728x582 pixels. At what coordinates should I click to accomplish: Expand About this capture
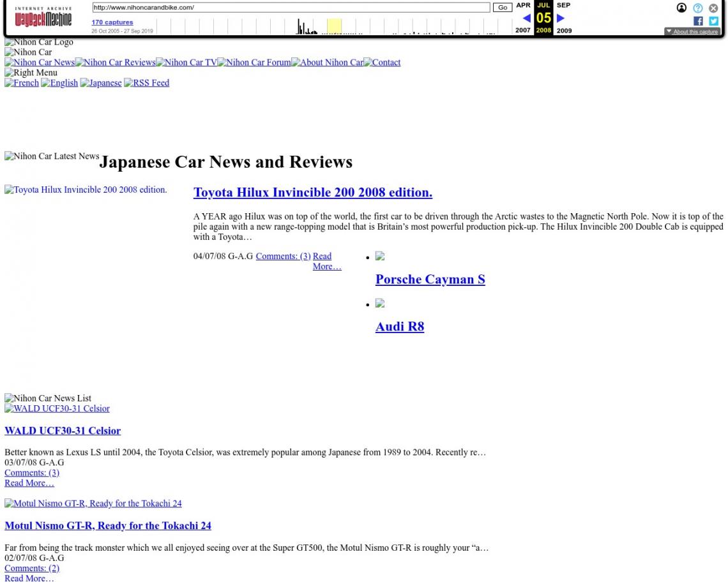(692, 31)
